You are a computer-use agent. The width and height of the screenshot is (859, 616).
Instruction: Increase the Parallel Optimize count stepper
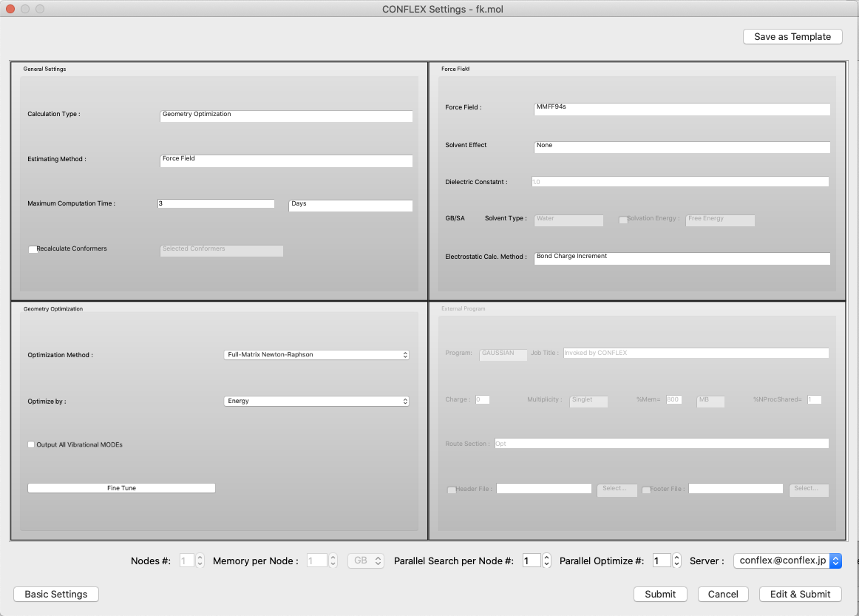point(676,558)
